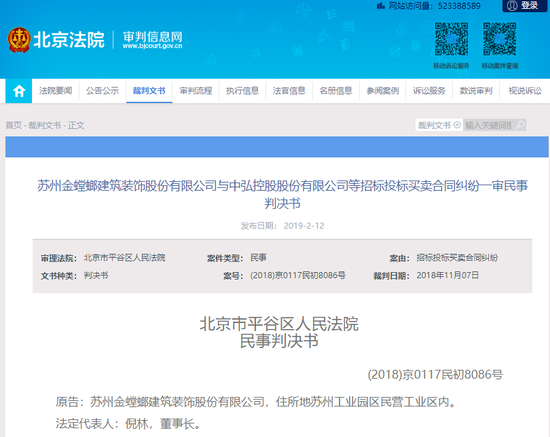Open the 视说诉讼 menu item

point(525,91)
